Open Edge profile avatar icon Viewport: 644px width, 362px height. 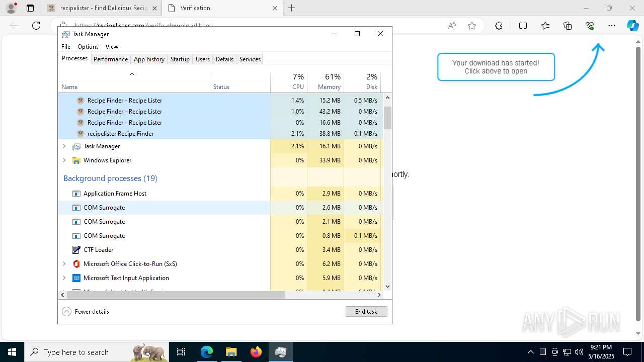11,8
